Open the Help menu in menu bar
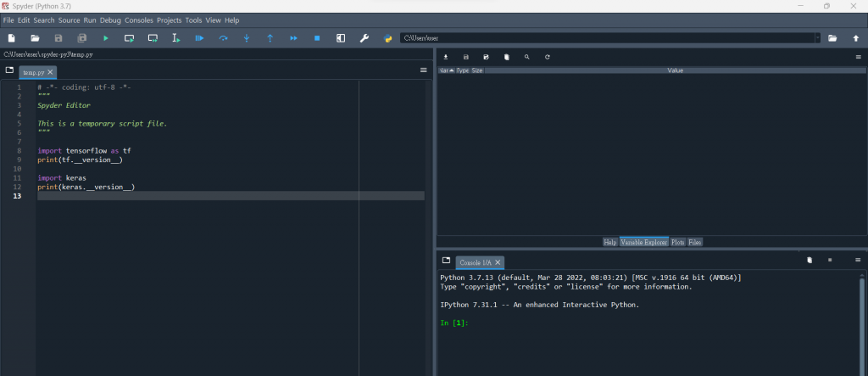 pos(232,20)
